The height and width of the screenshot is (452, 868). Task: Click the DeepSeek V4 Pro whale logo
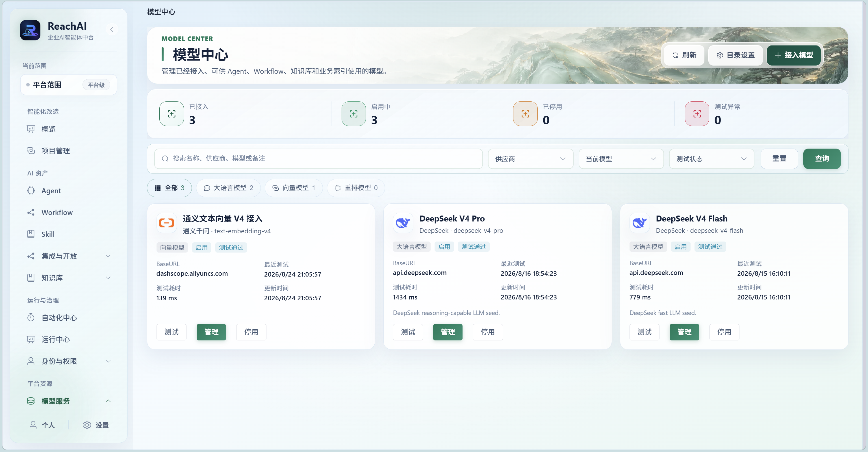tap(403, 223)
